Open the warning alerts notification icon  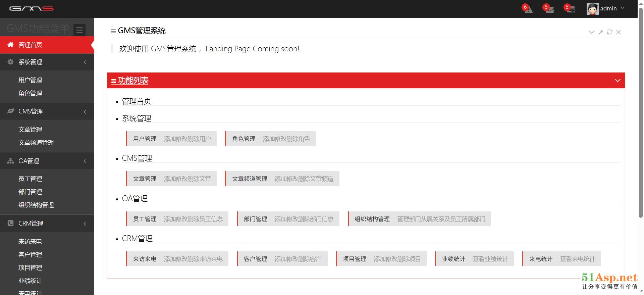click(528, 9)
